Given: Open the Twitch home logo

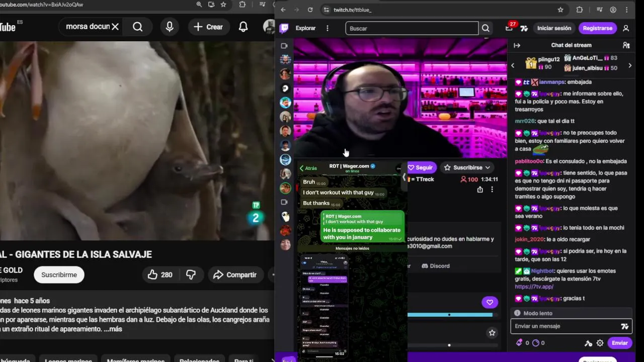Looking at the screenshot, I should point(284,28).
